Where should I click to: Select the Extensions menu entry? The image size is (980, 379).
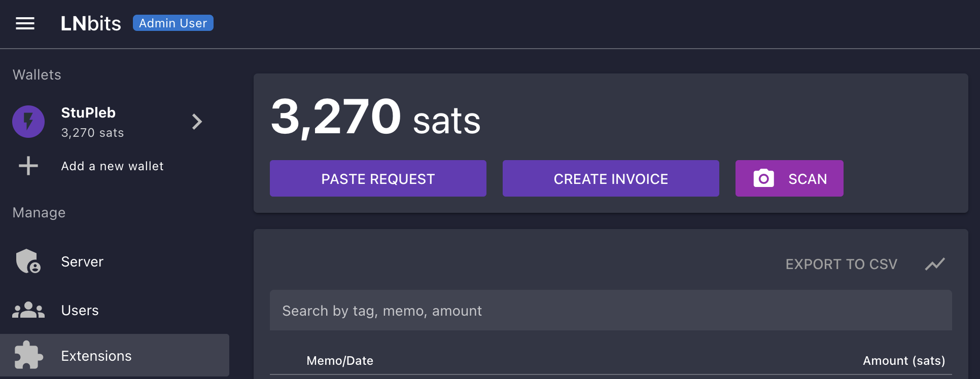click(96, 355)
